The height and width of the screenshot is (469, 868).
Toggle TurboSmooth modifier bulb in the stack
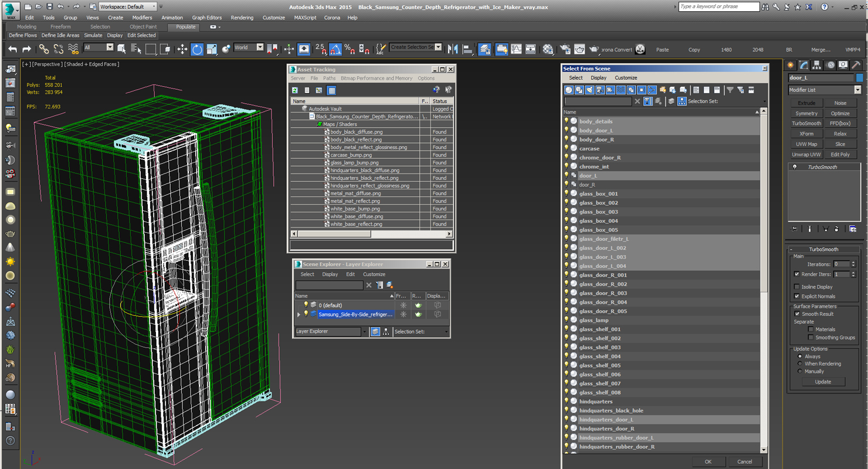(x=795, y=167)
